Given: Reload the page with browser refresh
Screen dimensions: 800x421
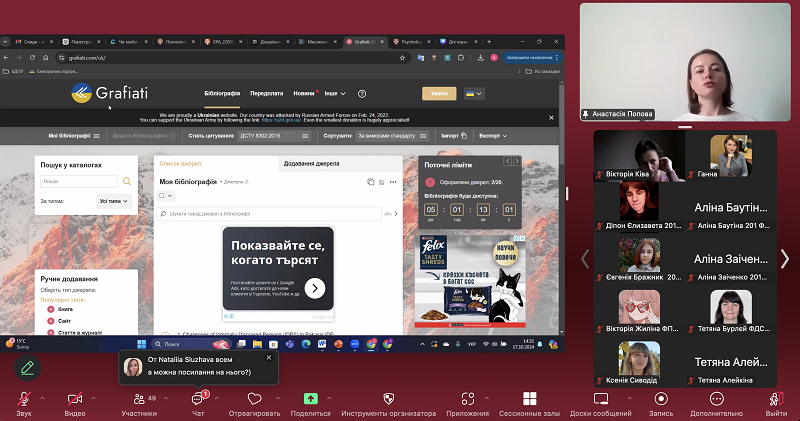Looking at the screenshot, I should point(32,58).
